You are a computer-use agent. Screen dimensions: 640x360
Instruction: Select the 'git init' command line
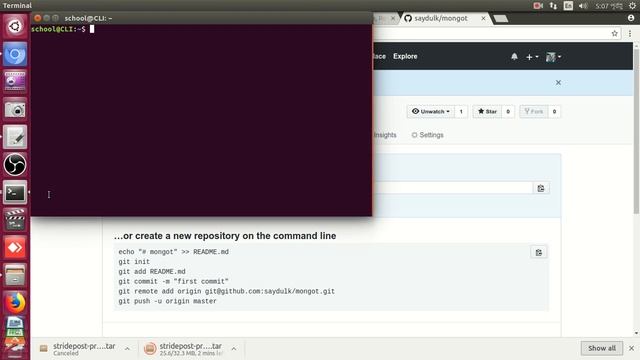click(x=134, y=262)
